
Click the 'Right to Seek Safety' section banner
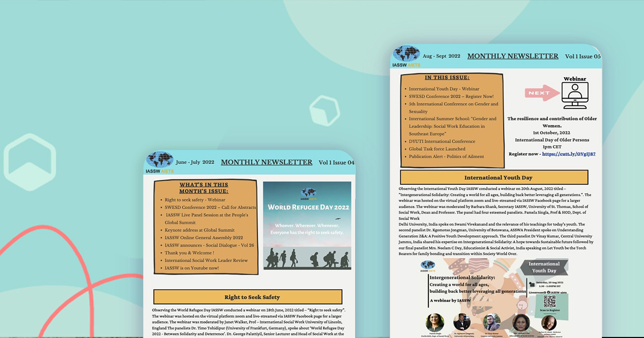pyautogui.click(x=248, y=297)
